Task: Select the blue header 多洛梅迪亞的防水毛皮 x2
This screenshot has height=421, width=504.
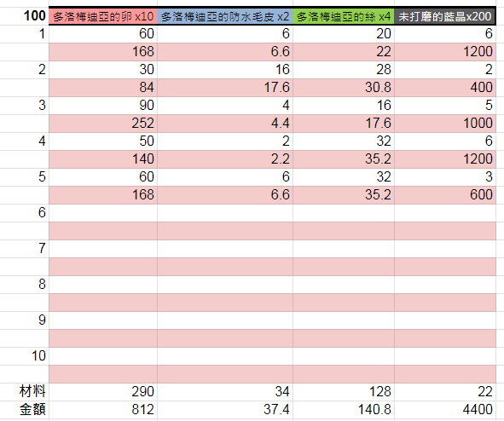Action: pyautogui.click(x=225, y=16)
